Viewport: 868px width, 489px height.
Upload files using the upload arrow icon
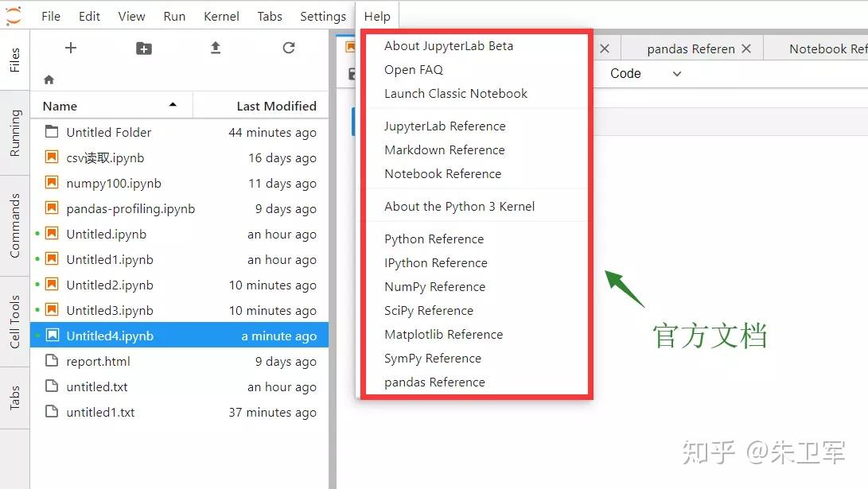click(x=216, y=49)
